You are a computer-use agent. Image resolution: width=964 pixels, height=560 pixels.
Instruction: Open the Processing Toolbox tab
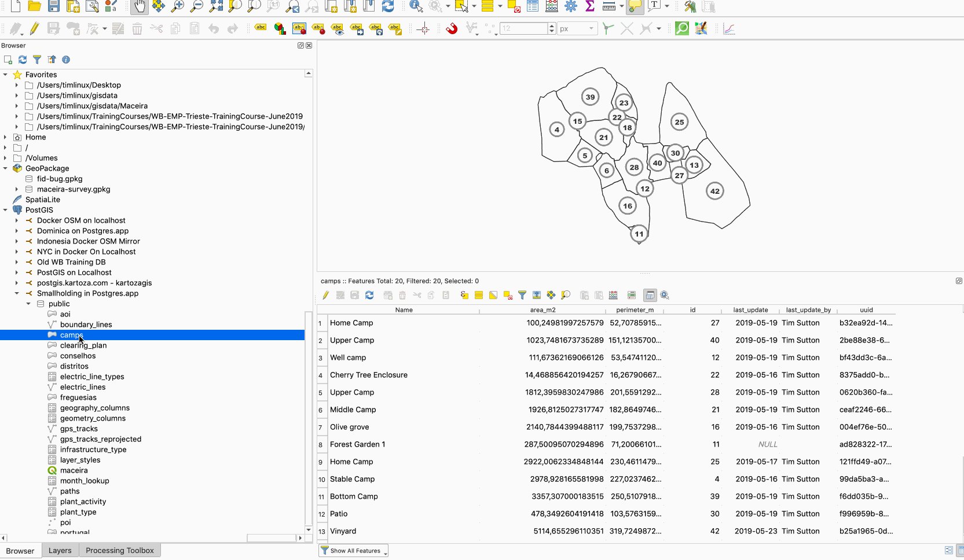point(119,550)
